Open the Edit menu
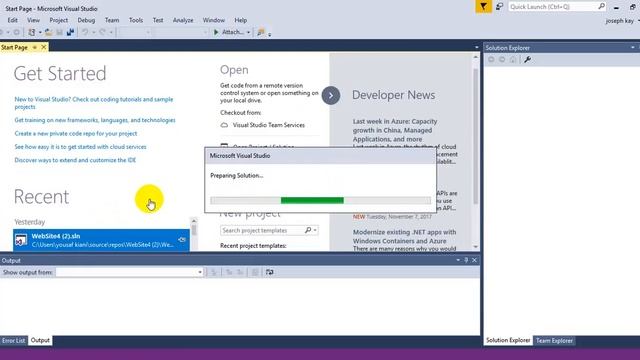640x360 pixels. pyautogui.click(x=13, y=20)
